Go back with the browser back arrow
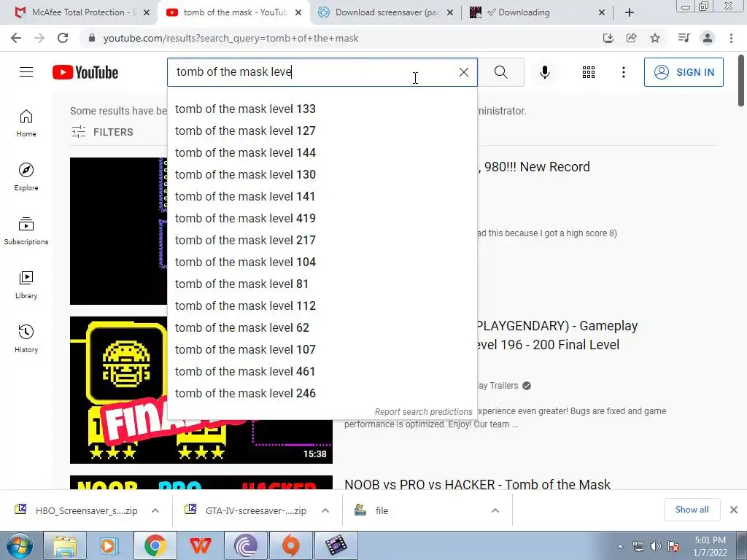 tap(16, 38)
